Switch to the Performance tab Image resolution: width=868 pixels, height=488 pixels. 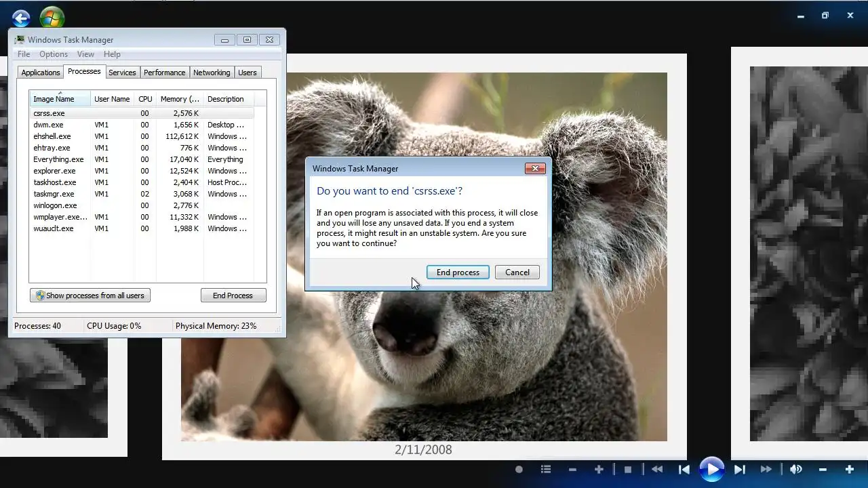[164, 73]
